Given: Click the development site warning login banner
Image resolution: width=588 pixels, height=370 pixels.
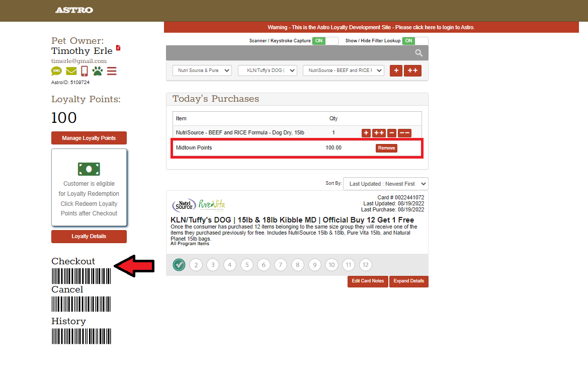Looking at the screenshot, I should (371, 27).
